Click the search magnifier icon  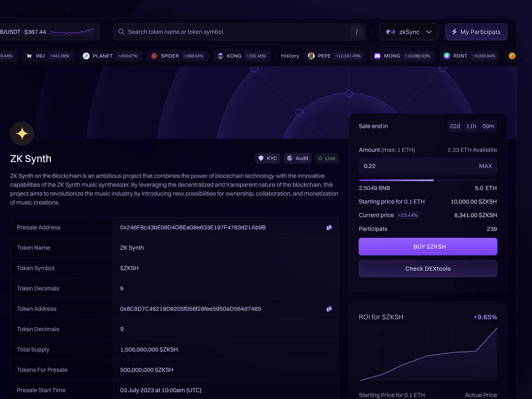point(121,32)
